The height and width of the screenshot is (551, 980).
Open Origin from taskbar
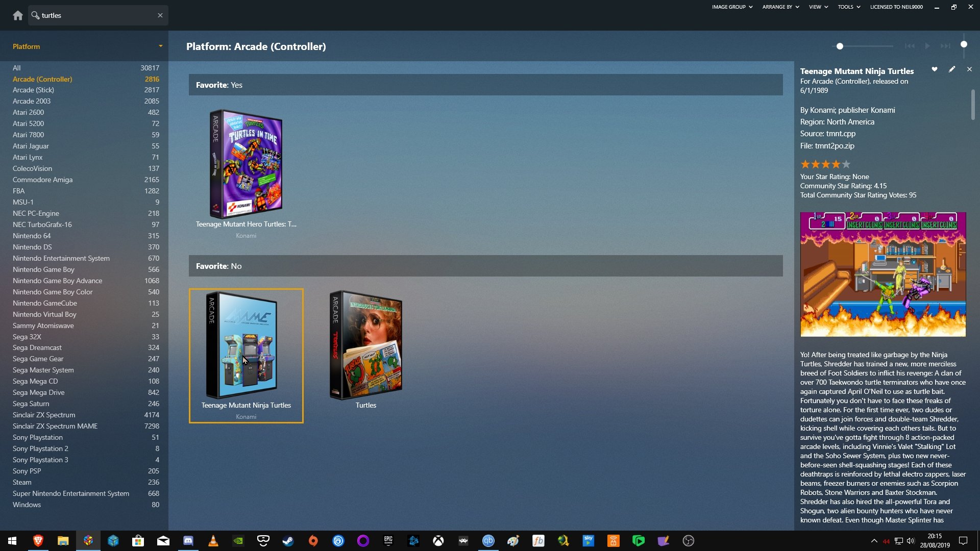pyautogui.click(x=313, y=541)
